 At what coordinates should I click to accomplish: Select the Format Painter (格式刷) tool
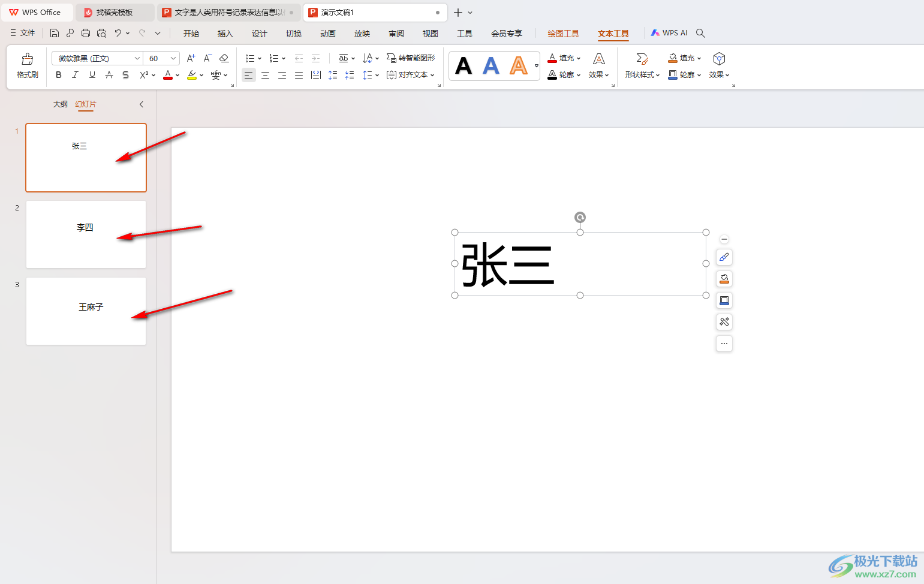(x=28, y=66)
